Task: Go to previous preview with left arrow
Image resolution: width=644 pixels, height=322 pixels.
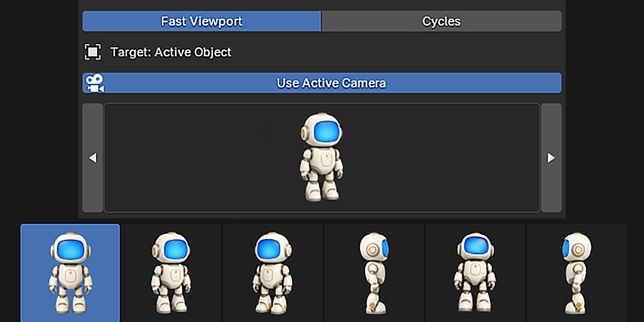Action: [x=92, y=158]
